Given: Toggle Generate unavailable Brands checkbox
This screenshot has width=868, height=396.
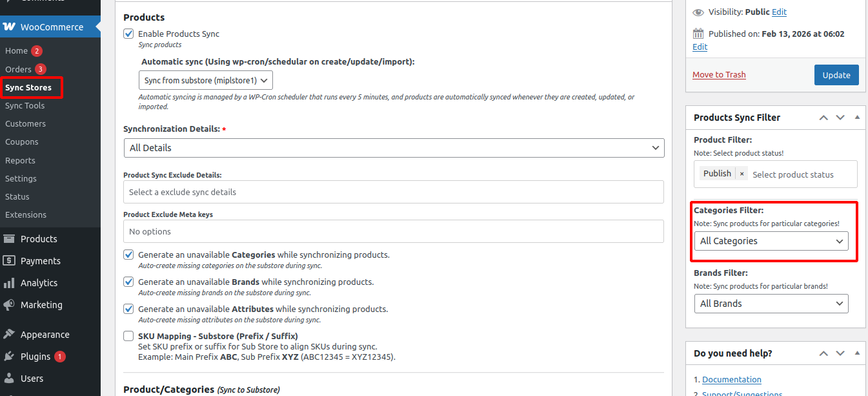Looking at the screenshot, I should 128,282.
